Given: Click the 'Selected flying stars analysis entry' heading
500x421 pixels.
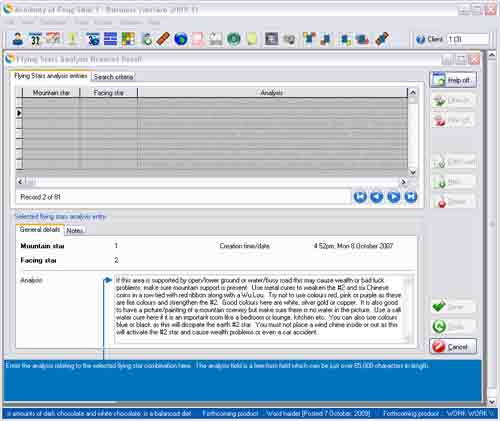Looking at the screenshot, I should point(60,217).
